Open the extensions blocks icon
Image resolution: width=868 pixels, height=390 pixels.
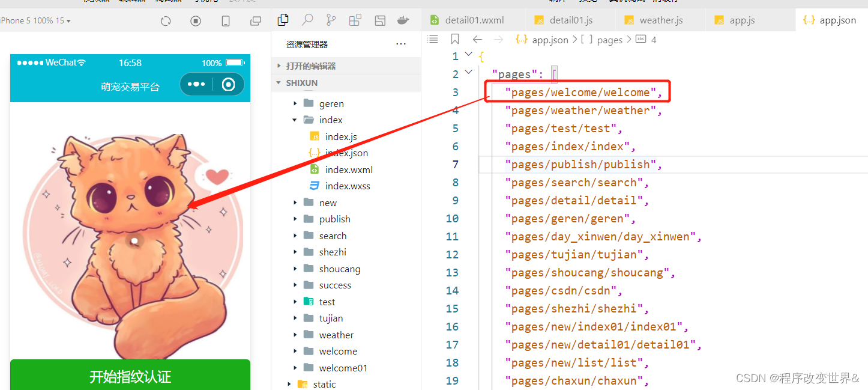(x=355, y=20)
